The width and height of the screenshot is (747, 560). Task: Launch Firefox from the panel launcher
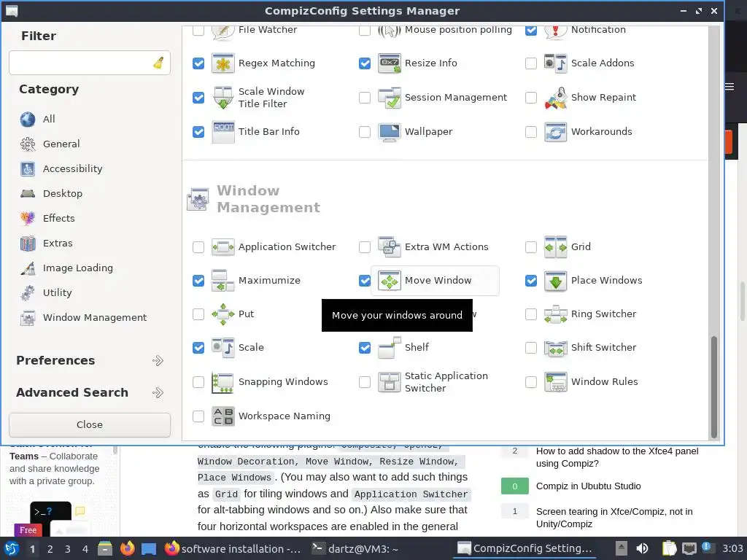pyautogui.click(x=127, y=548)
